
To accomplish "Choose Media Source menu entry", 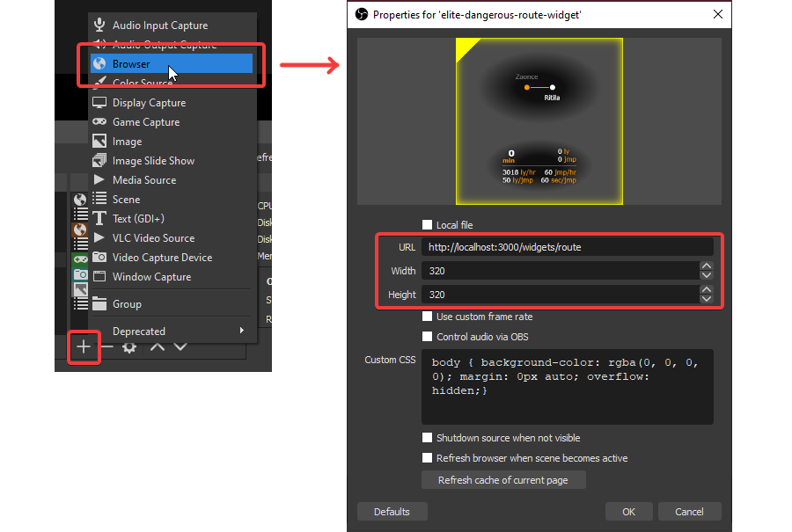I will pos(172,179).
